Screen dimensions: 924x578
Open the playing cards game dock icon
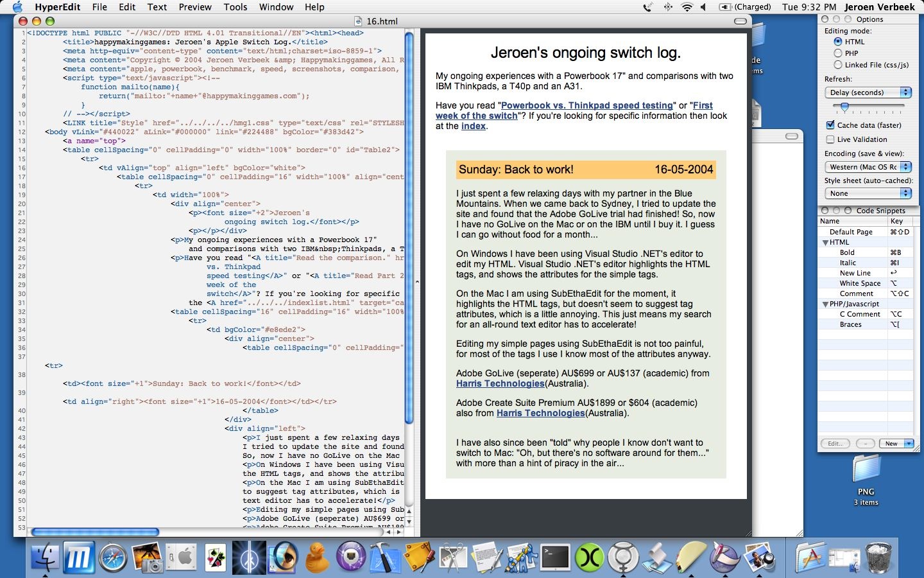coord(216,557)
